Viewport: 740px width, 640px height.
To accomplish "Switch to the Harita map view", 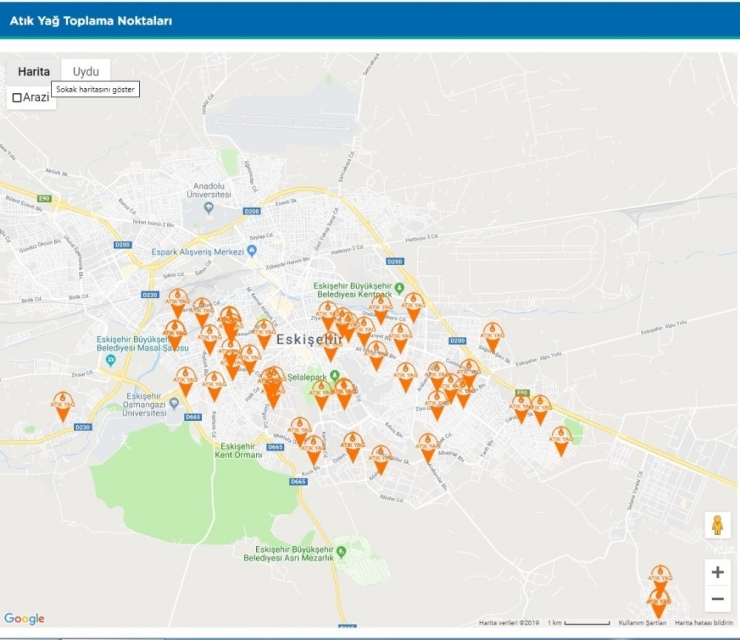I will (34, 72).
